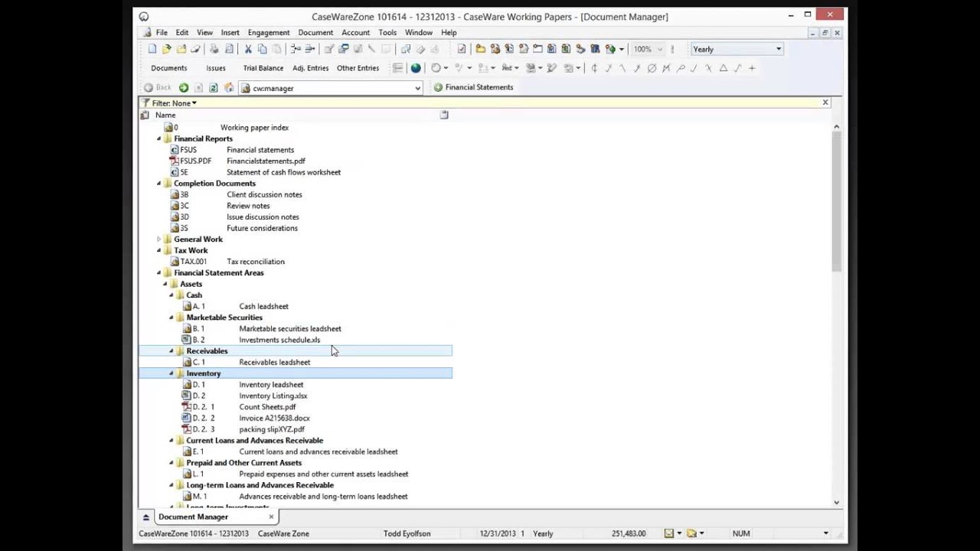The image size is (980, 551).
Task: Click the globe icon in second toolbar
Action: 416,68
